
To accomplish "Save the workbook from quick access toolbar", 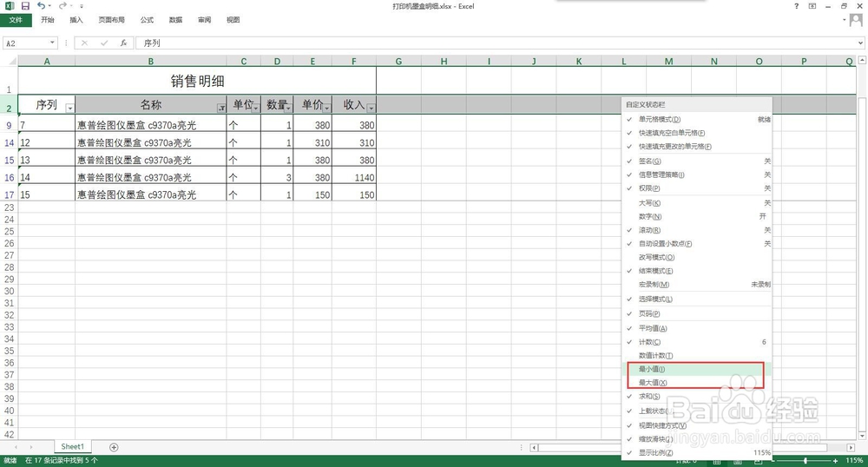I will pyautogui.click(x=25, y=6).
